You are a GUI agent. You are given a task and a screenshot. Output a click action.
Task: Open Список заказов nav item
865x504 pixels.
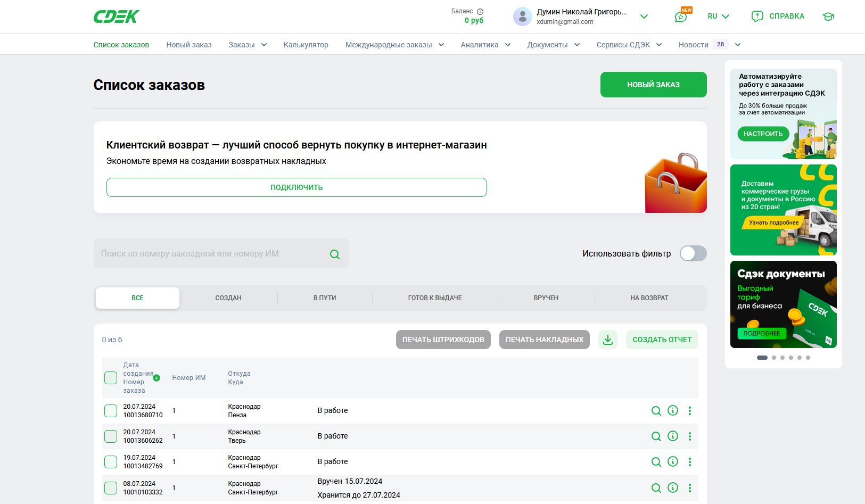click(121, 45)
